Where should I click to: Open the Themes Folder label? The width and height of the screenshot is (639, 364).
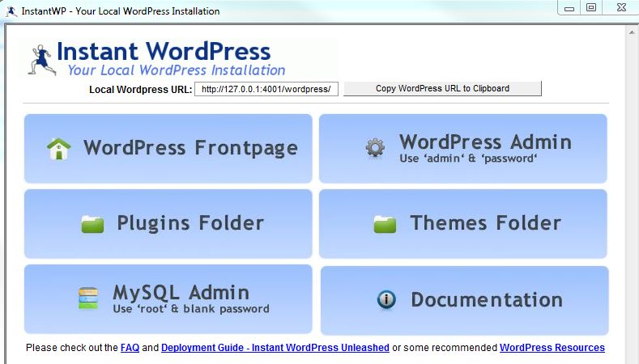(x=485, y=222)
